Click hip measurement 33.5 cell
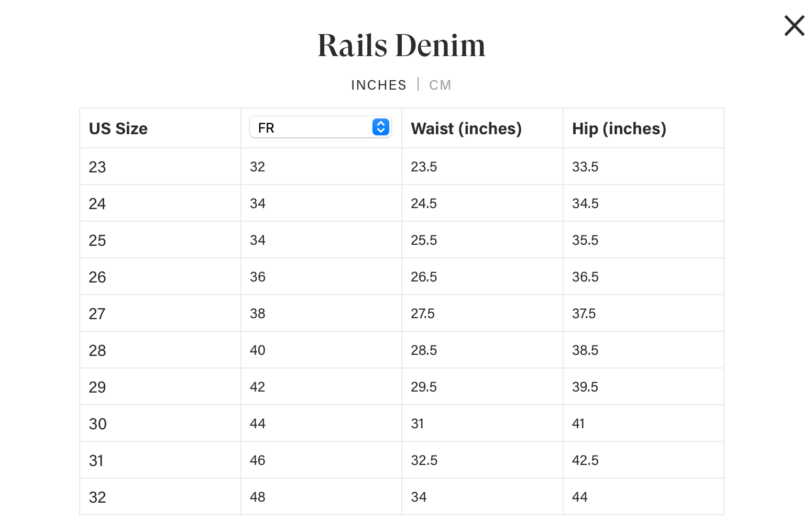812x520 pixels. 585,167
